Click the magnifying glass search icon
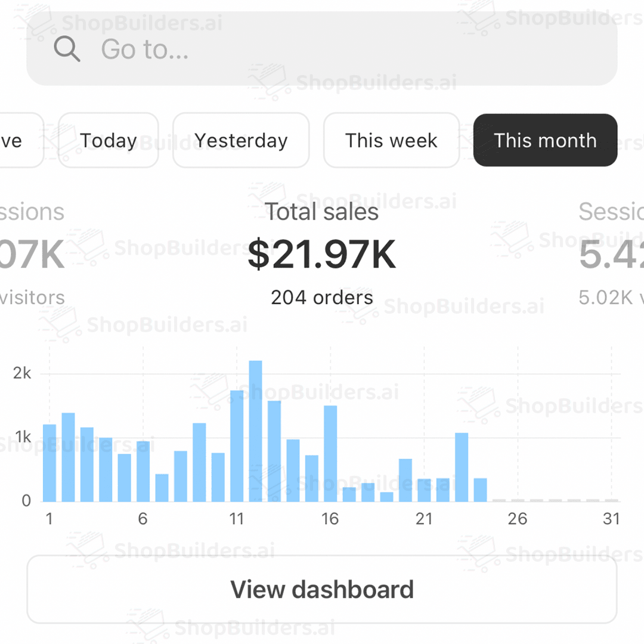This screenshot has width=644, height=644. 67,49
